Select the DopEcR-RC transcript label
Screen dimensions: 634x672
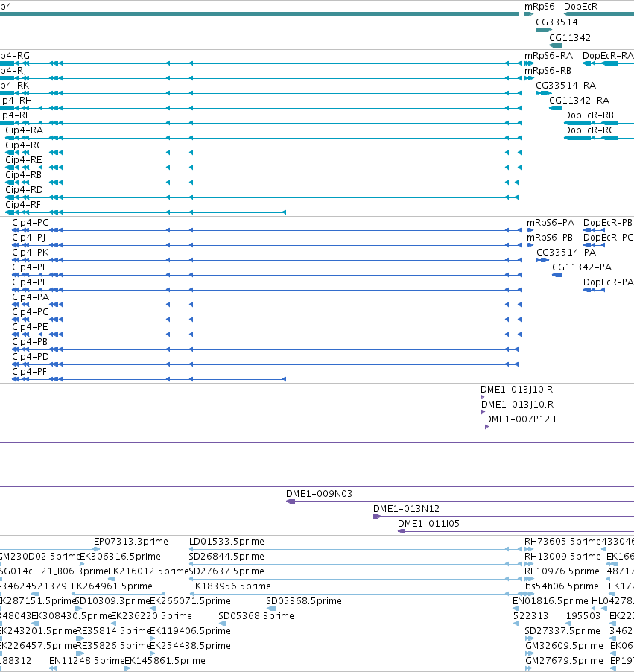pyautogui.click(x=589, y=130)
